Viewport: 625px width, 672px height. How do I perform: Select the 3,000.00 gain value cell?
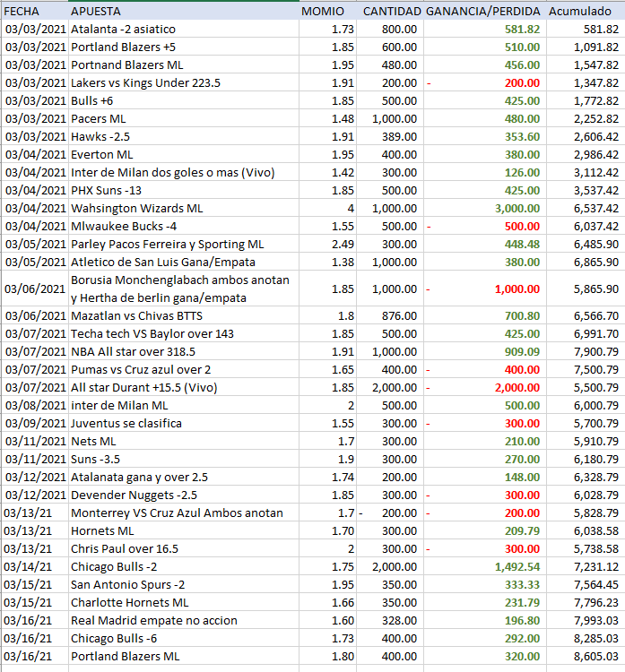(x=485, y=208)
